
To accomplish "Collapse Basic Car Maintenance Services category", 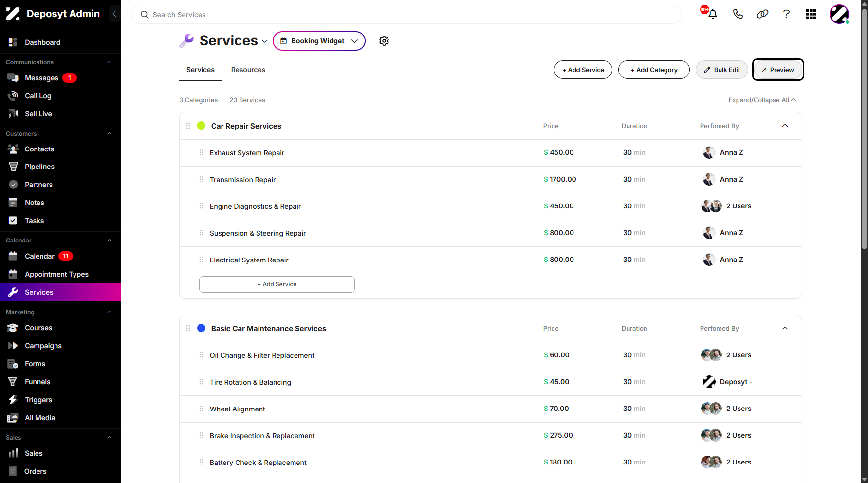I will [785, 328].
